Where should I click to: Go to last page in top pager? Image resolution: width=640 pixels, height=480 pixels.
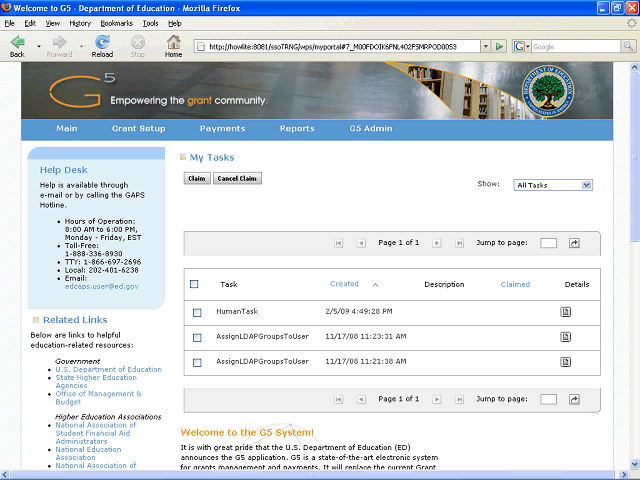click(460, 243)
